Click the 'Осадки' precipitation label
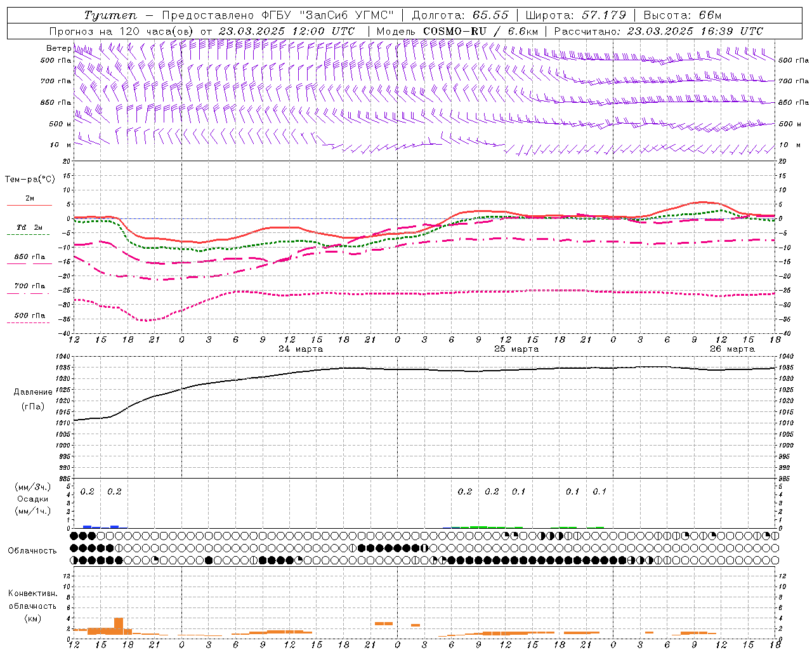Image resolution: width=812 pixels, height=650 pixels. 33,500
